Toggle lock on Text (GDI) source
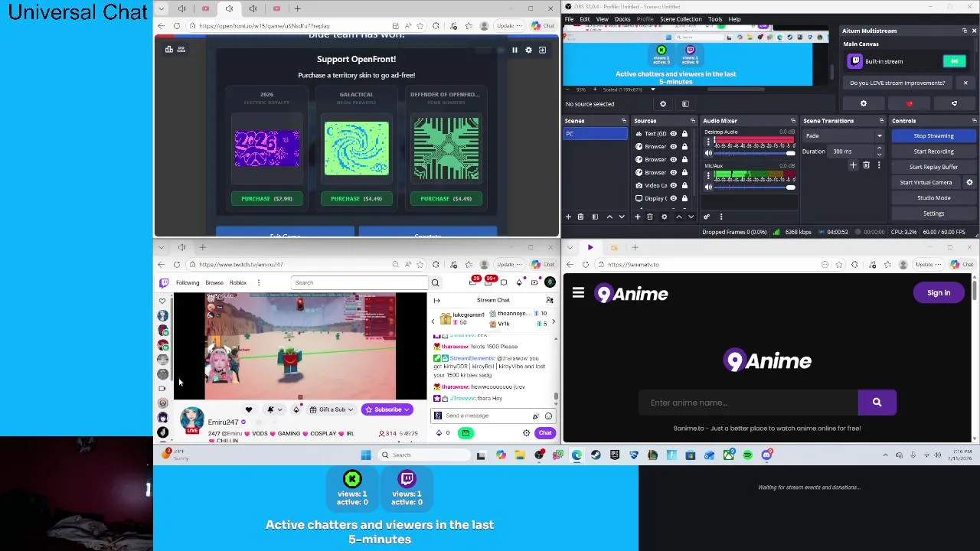The image size is (980, 551). (684, 134)
